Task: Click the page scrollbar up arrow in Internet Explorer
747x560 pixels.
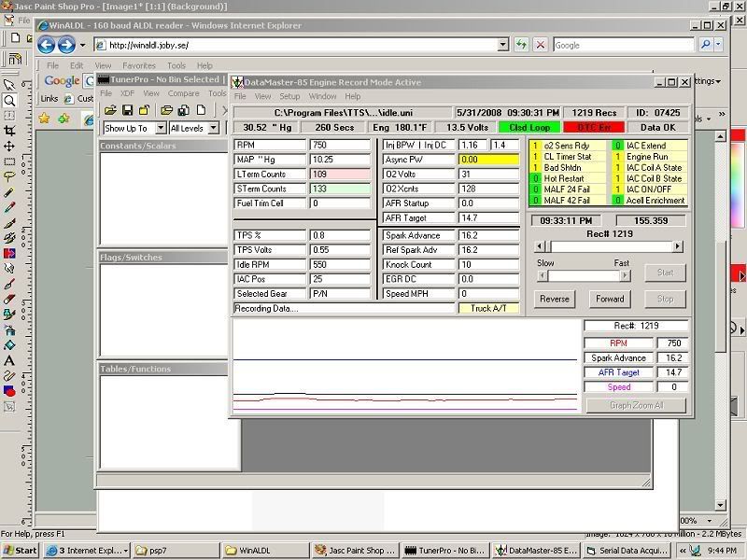Action: (720, 137)
